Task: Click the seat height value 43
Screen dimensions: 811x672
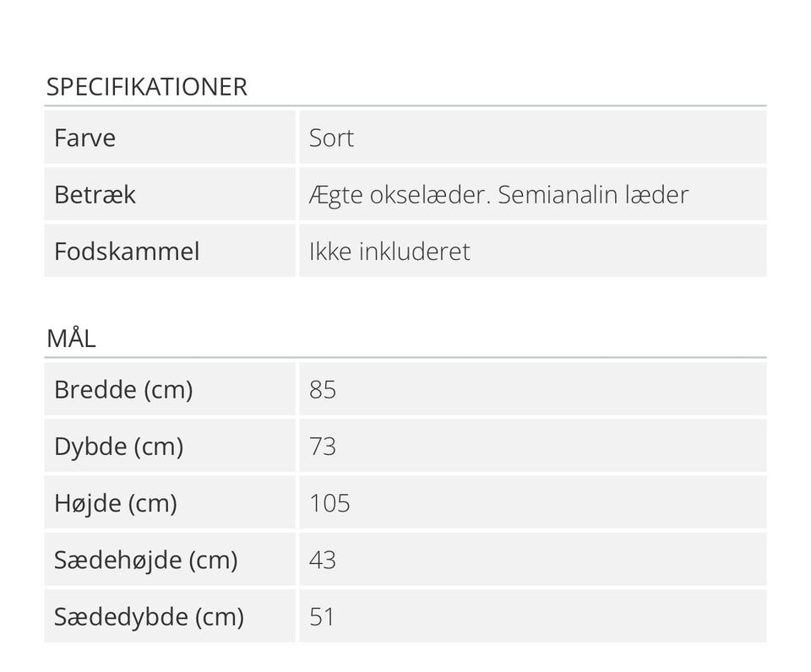Action: [323, 560]
